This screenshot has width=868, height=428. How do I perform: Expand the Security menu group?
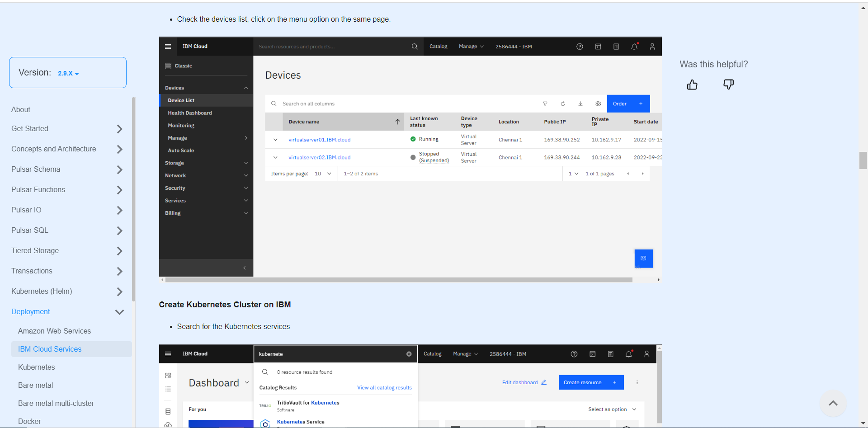[206, 188]
